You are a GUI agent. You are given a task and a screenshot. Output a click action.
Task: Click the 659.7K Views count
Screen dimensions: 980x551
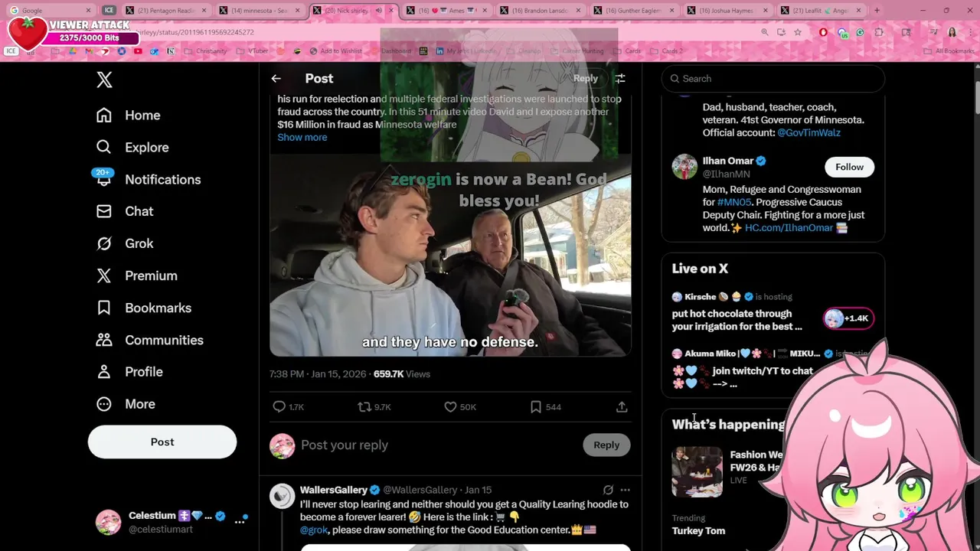[402, 374]
